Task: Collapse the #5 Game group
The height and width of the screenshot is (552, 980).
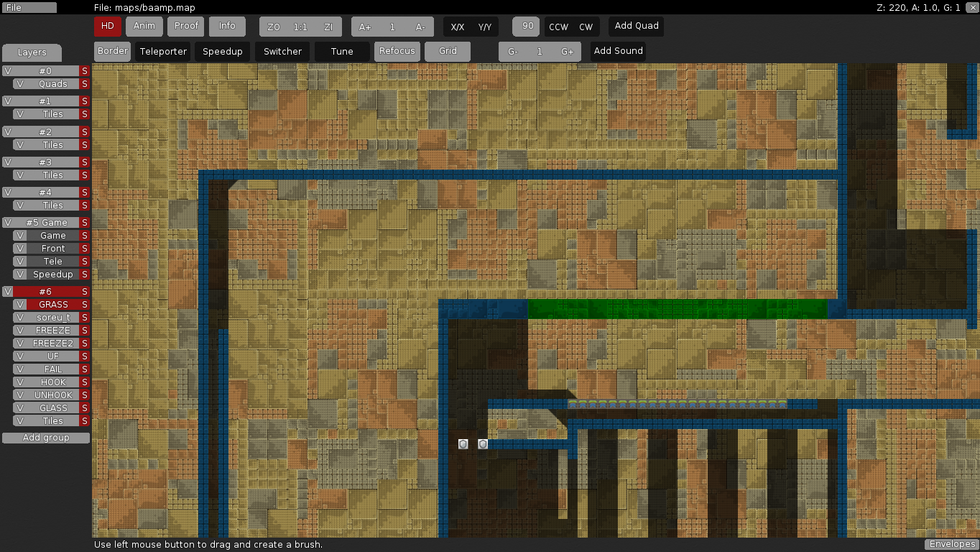Action: point(46,223)
